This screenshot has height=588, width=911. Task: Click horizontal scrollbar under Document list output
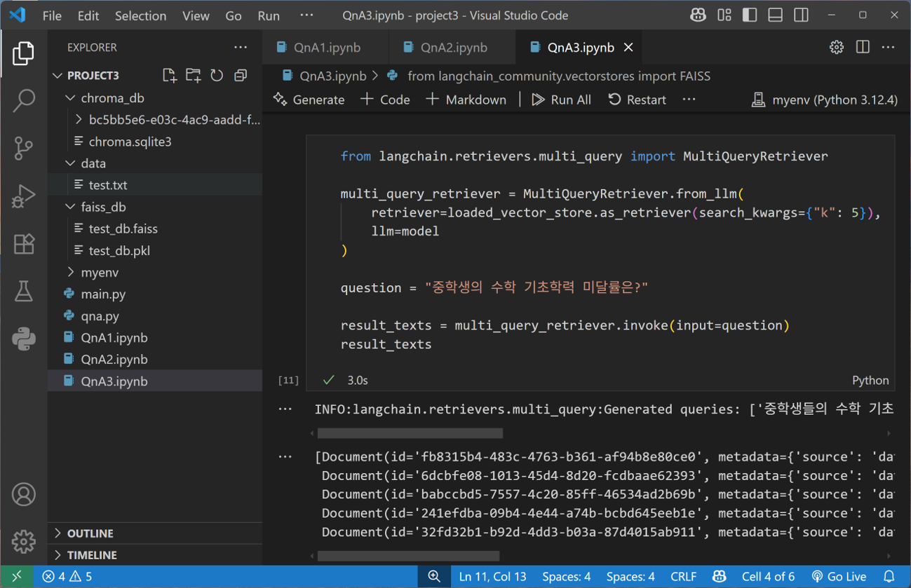(408, 556)
